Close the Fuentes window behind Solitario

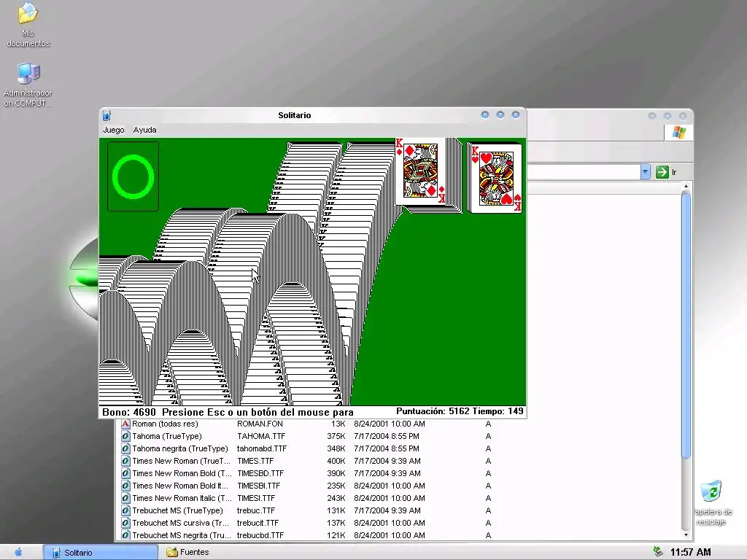tap(683, 116)
